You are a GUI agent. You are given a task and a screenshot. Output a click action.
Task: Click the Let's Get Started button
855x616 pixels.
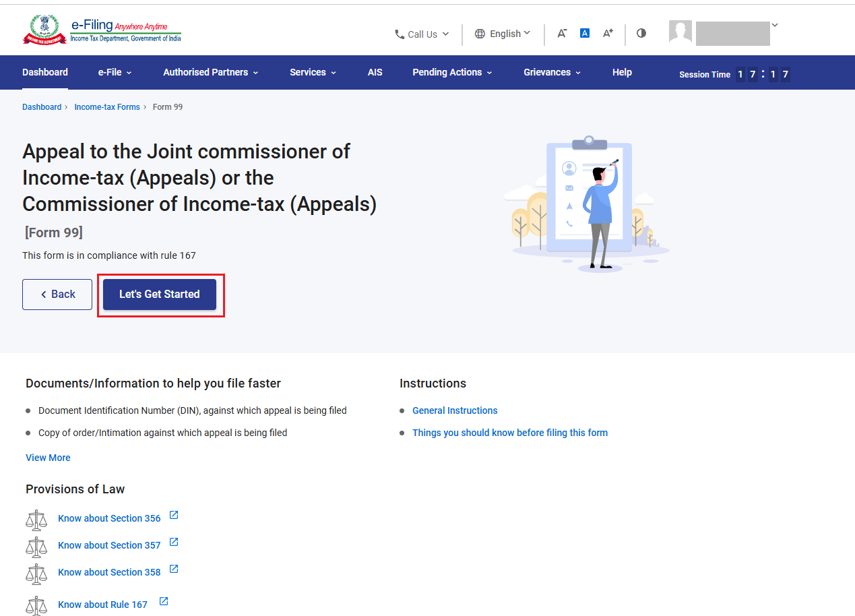[160, 295]
